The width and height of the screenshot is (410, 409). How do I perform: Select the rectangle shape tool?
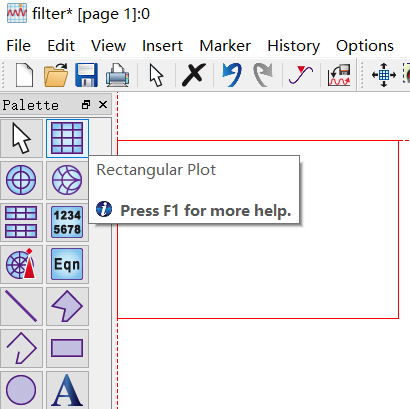tap(67, 348)
